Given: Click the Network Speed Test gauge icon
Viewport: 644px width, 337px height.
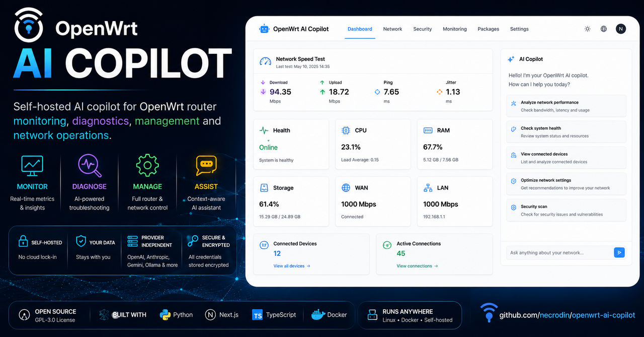Looking at the screenshot, I should [x=265, y=61].
